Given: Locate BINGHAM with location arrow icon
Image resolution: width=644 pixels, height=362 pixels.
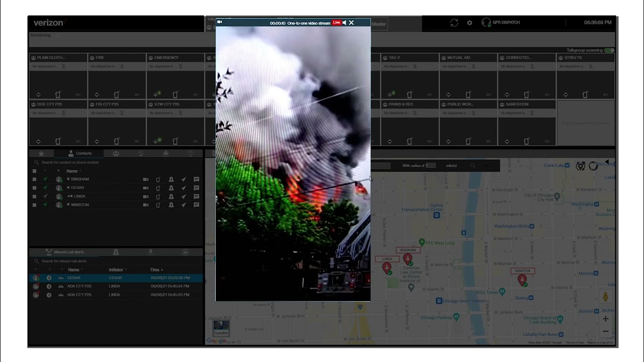Looking at the screenshot, I should click(184, 179).
